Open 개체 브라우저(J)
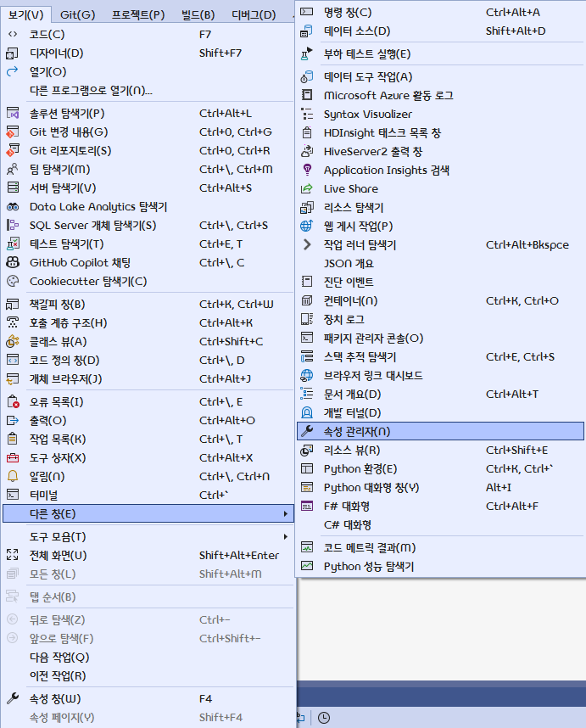The width and height of the screenshot is (586, 728). click(148, 379)
